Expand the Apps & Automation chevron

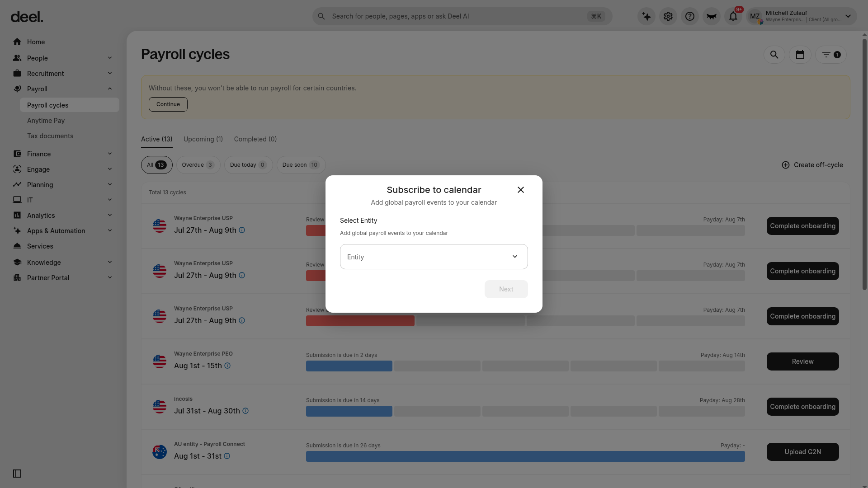click(x=110, y=230)
